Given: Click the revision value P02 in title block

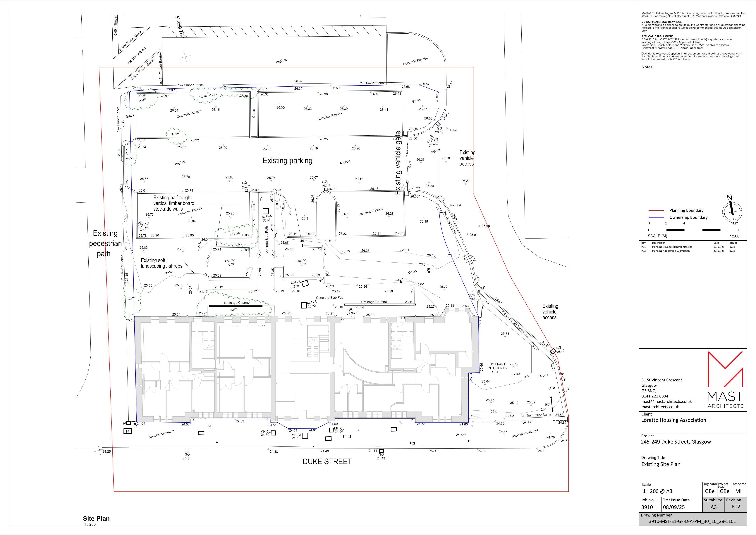Looking at the screenshot, I should pos(736,507).
